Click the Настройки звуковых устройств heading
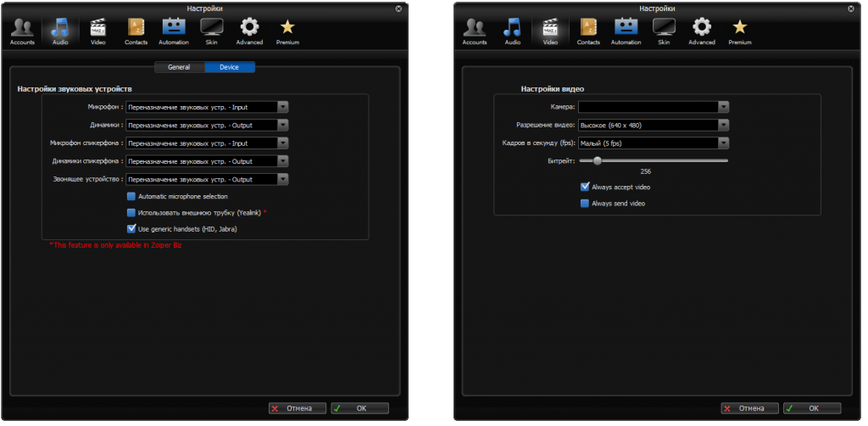The image size is (868, 426). 75,88
